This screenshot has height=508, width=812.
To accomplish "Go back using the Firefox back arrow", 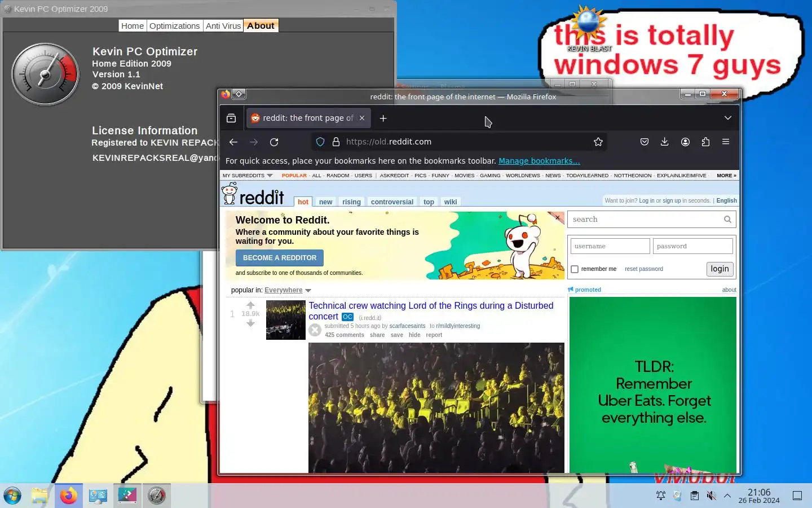I will (x=233, y=142).
